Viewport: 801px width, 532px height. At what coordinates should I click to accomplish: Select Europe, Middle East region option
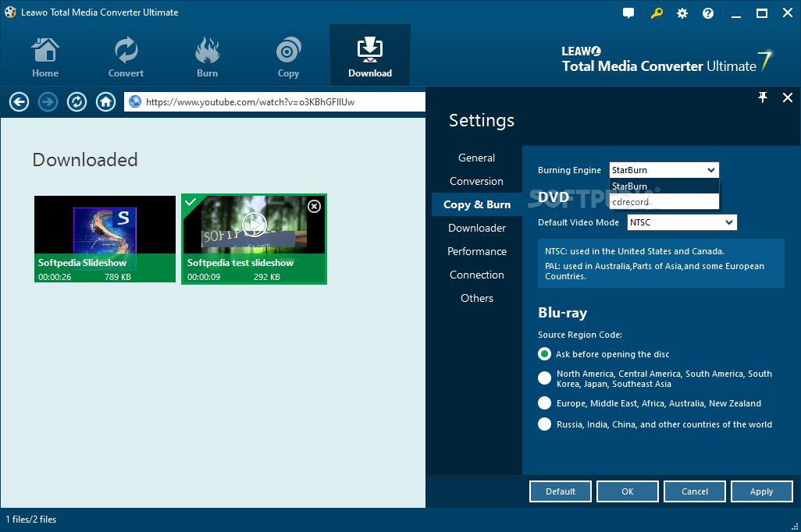545,403
